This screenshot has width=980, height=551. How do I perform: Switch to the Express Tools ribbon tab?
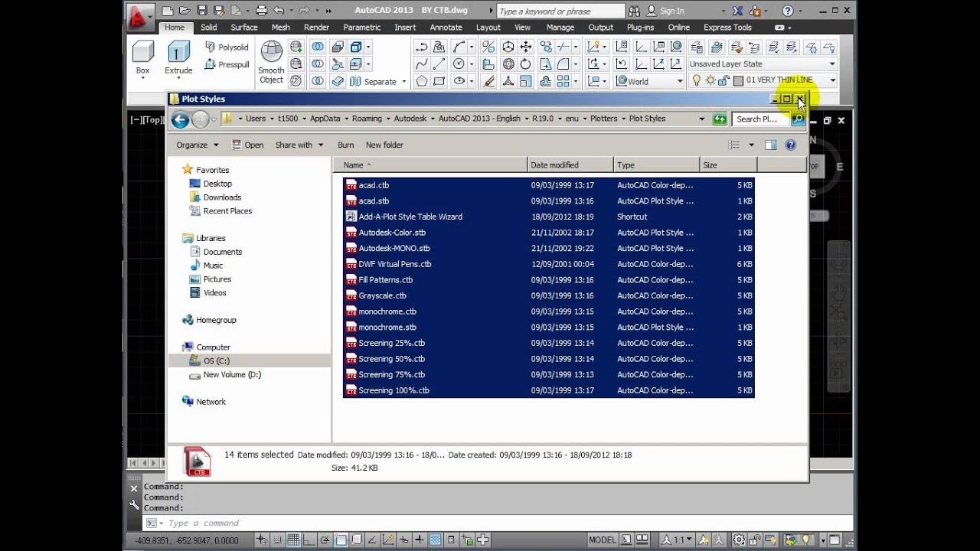tap(727, 28)
